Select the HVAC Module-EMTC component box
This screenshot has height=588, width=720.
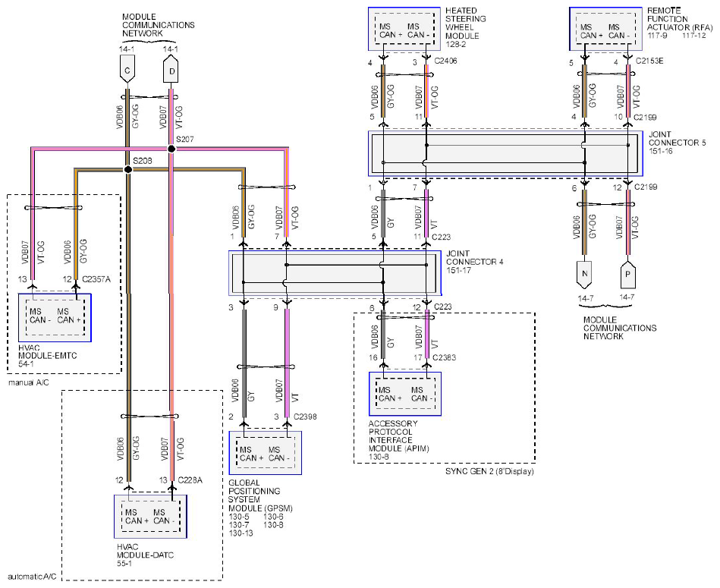coord(55,316)
